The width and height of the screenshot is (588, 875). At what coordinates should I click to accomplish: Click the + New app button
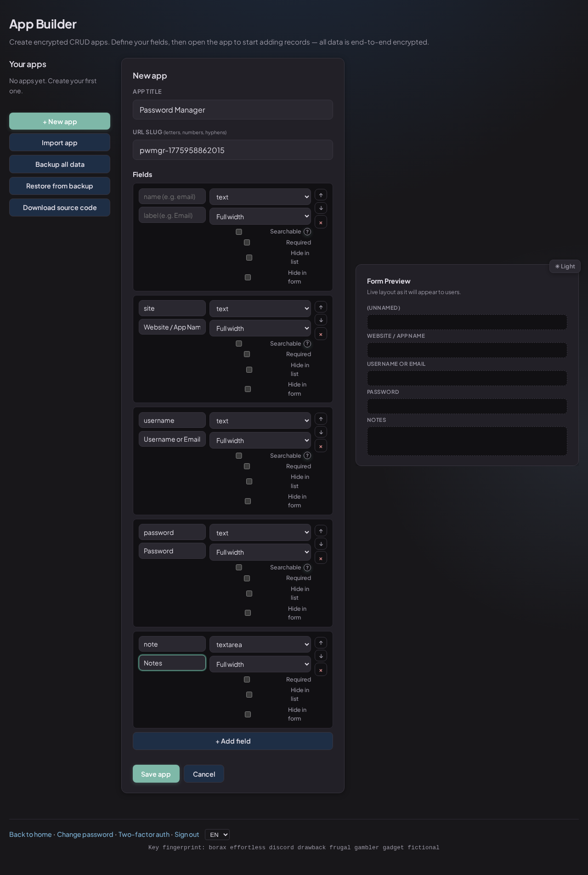click(60, 121)
